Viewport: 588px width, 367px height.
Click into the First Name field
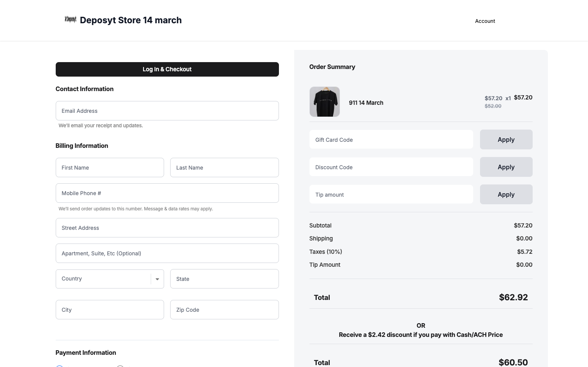point(110,168)
